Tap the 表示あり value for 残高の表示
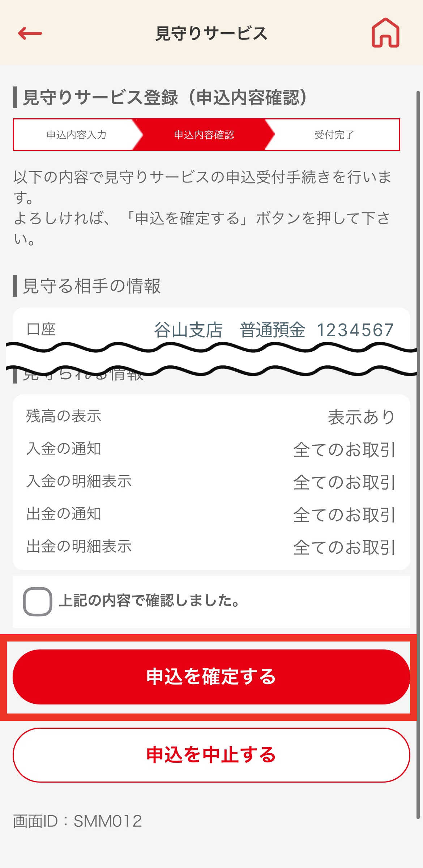The image size is (423, 868). 361,417
